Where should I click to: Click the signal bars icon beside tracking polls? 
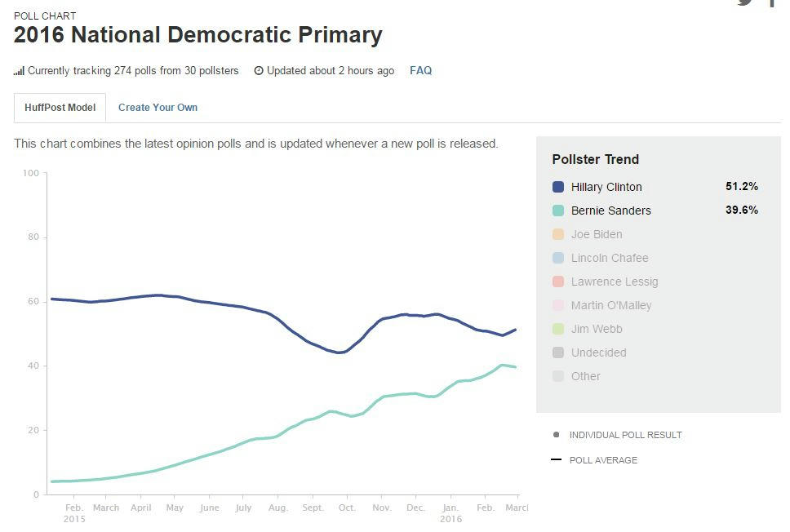click(x=19, y=71)
